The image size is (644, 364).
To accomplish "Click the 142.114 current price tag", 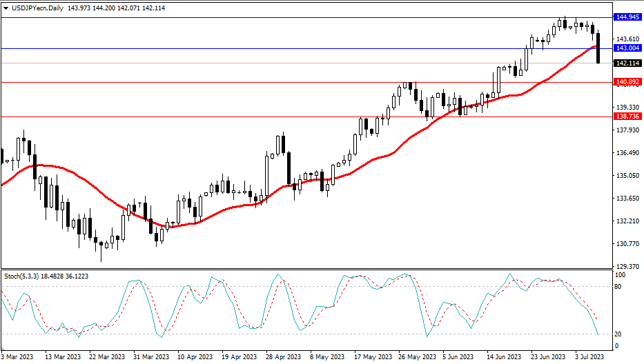I will [629, 63].
